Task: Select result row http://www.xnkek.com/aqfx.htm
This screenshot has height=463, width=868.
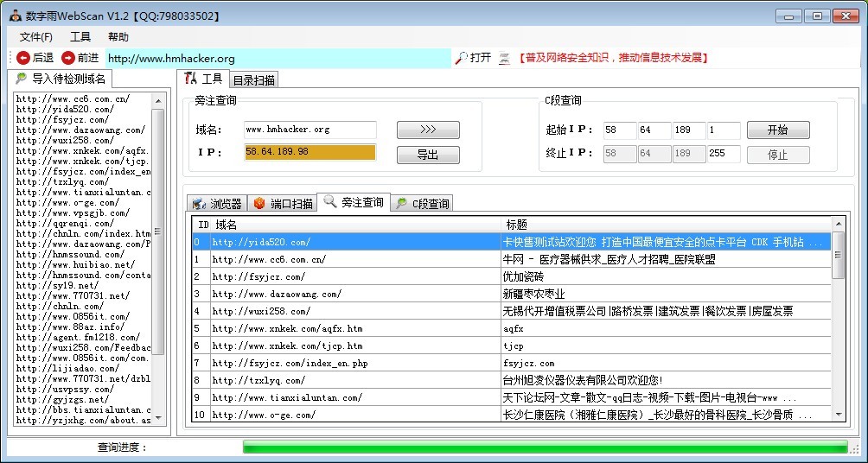Action: (512, 328)
